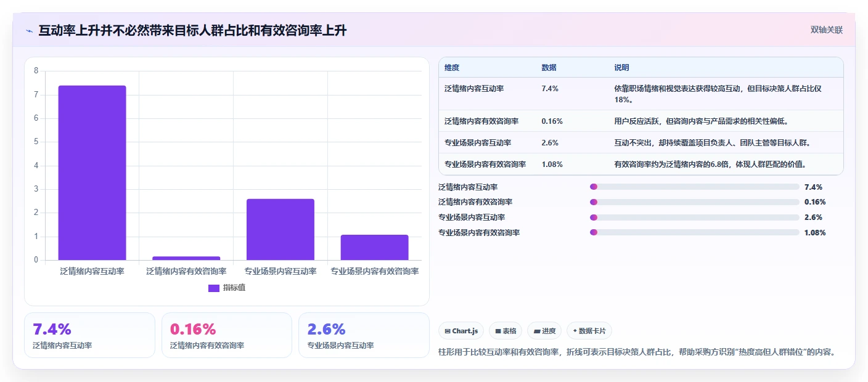The image size is (868, 382).
Task: Click the lightning icon beside the title
Action: (x=30, y=30)
